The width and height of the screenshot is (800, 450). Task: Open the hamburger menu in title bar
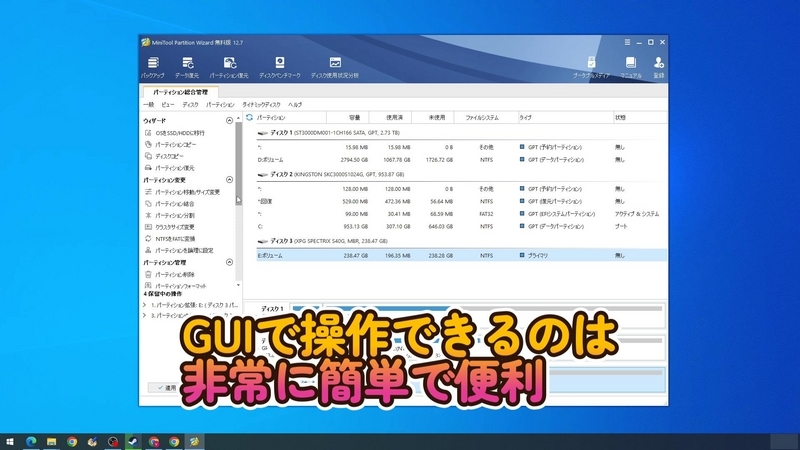point(627,42)
